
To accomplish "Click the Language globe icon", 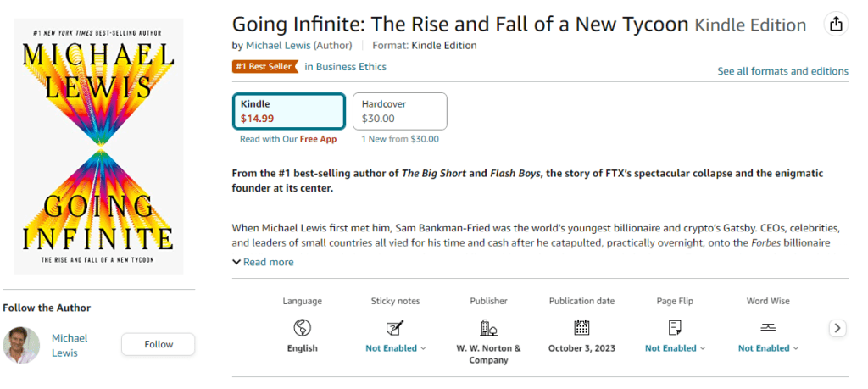I will click(x=302, y=327).
